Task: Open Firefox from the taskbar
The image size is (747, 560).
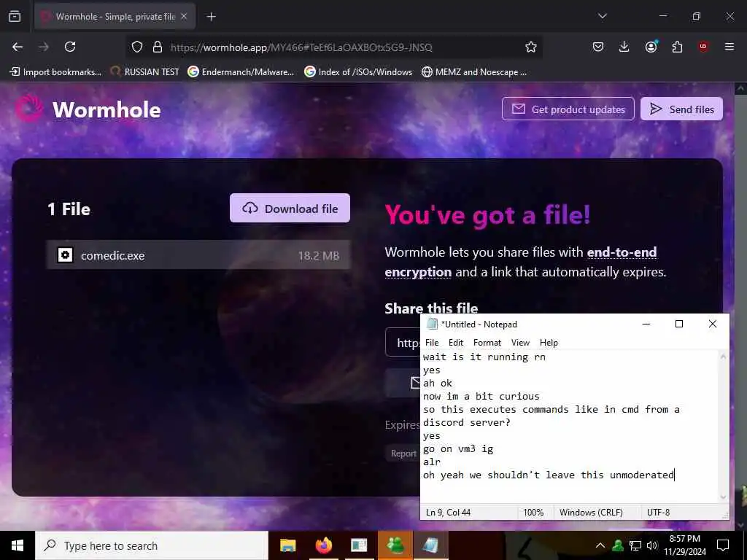Action: point(323,545)
